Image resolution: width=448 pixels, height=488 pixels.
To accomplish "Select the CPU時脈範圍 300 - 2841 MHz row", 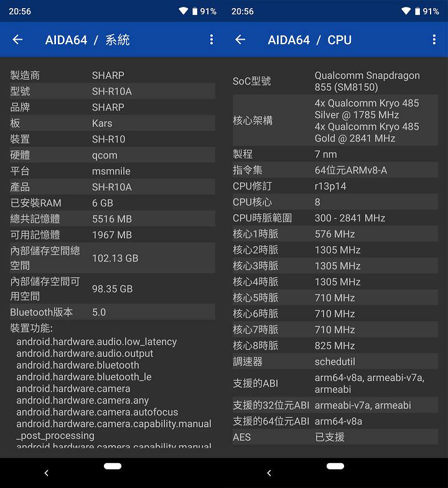I will click(335, 218).
